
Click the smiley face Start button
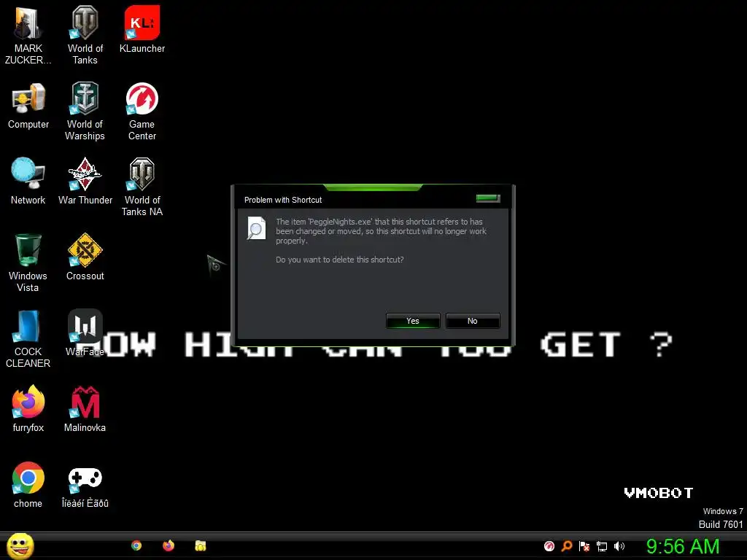pos(20,546)
